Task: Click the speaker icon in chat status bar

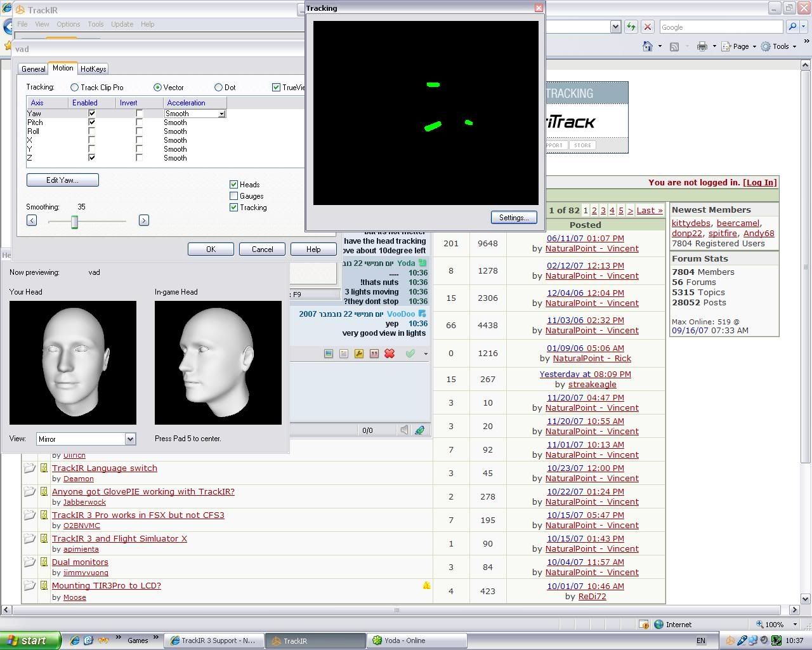Action: tap(404, 430)
